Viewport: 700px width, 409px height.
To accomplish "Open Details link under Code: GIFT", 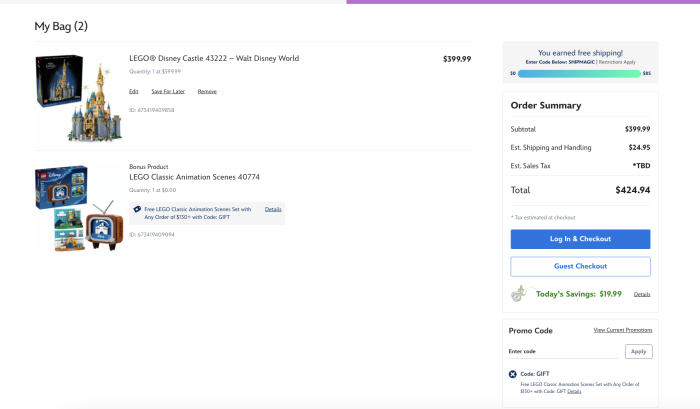I will [x=574, y=392].
